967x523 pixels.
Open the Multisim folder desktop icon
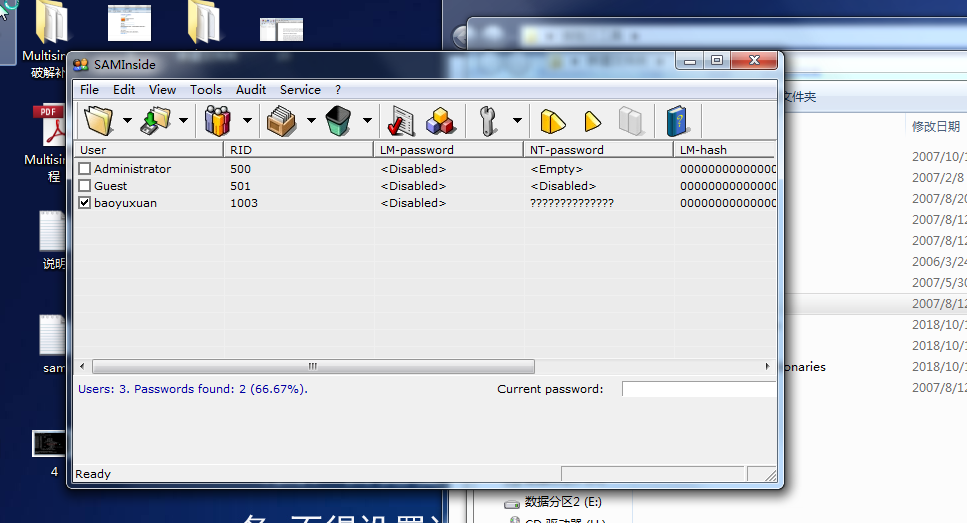click(x=52, y=22)
